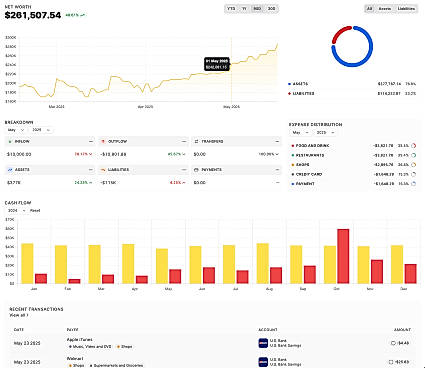This screenshot has height=368, width=425.
Task: Click the Account column header
Action: pyautogui.click(x=268, y=330)
